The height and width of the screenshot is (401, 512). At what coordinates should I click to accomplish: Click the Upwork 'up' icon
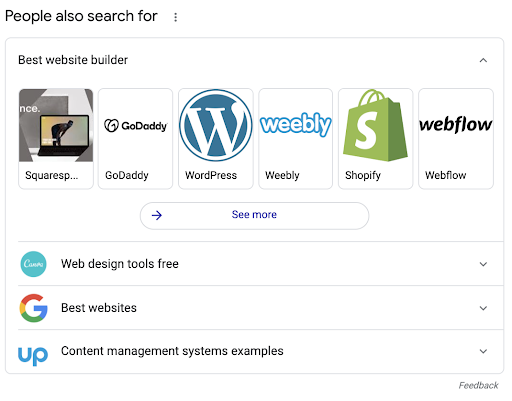[33, 356]
